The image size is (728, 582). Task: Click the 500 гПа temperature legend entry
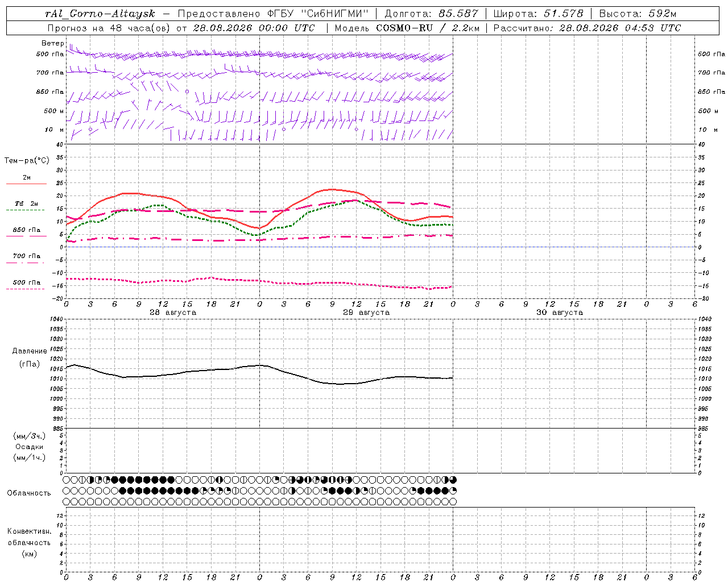click(x=26, y=284)
